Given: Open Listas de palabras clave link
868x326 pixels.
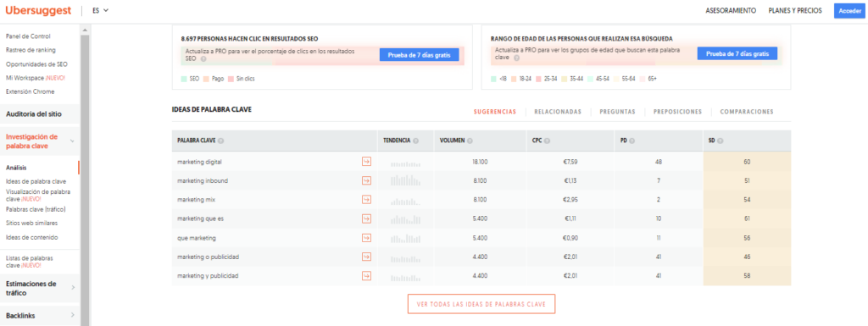Looking at the screenshot, I should (x=30, y=262).
